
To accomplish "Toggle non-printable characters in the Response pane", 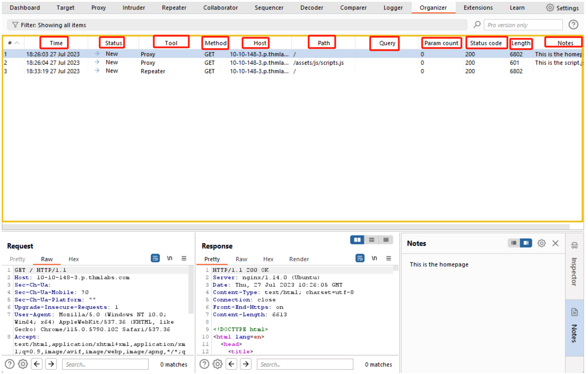I will (x=374, y=259).
